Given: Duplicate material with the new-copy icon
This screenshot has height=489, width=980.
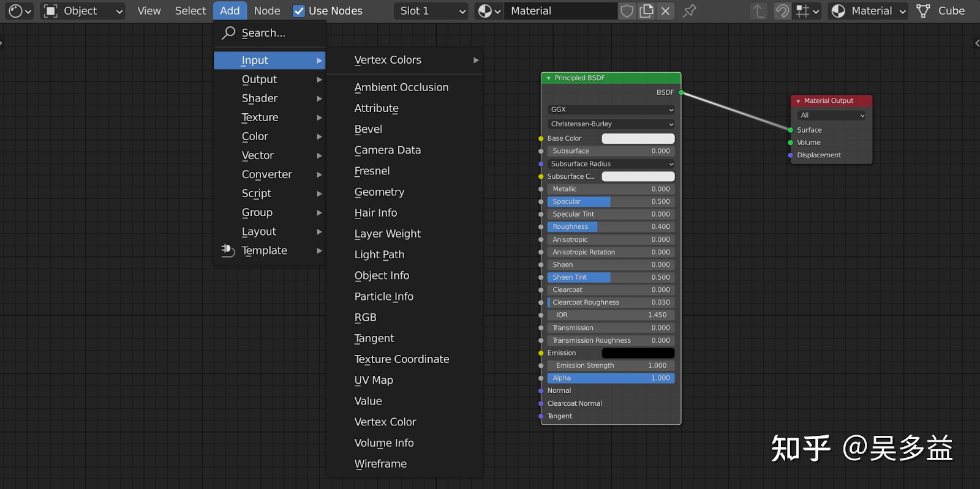Looking at the screenshot, I should (x=646, y=11).
